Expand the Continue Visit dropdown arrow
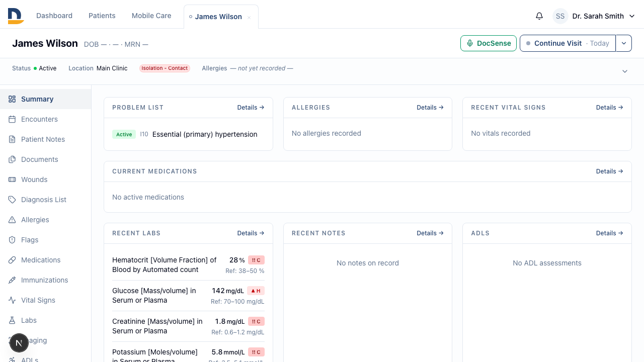Image resolution: width=644 pixels, height=362 pixels. click(624, 43)
